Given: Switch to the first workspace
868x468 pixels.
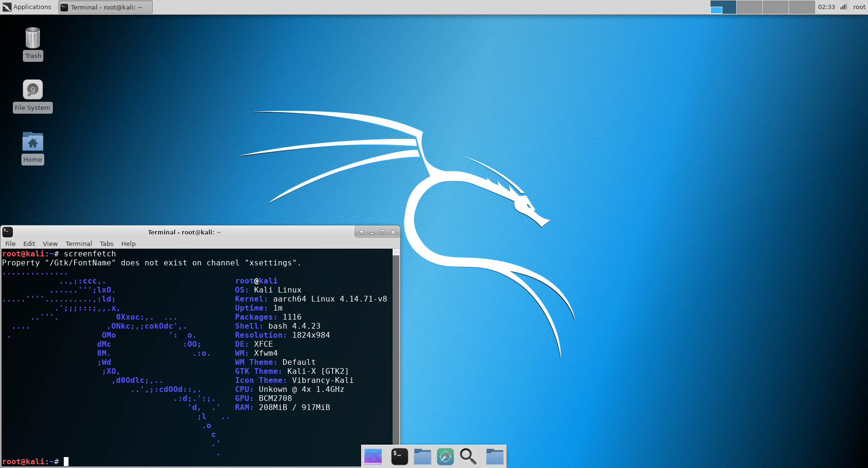Looking at the screenshot, I should [723, 7].
